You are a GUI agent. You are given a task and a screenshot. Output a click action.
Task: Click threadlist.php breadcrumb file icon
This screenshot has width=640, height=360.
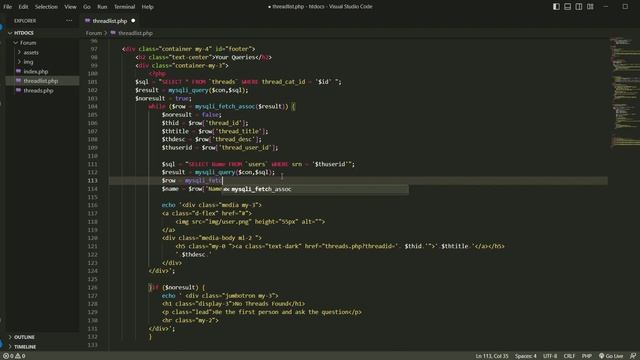[x=113, y=33]
